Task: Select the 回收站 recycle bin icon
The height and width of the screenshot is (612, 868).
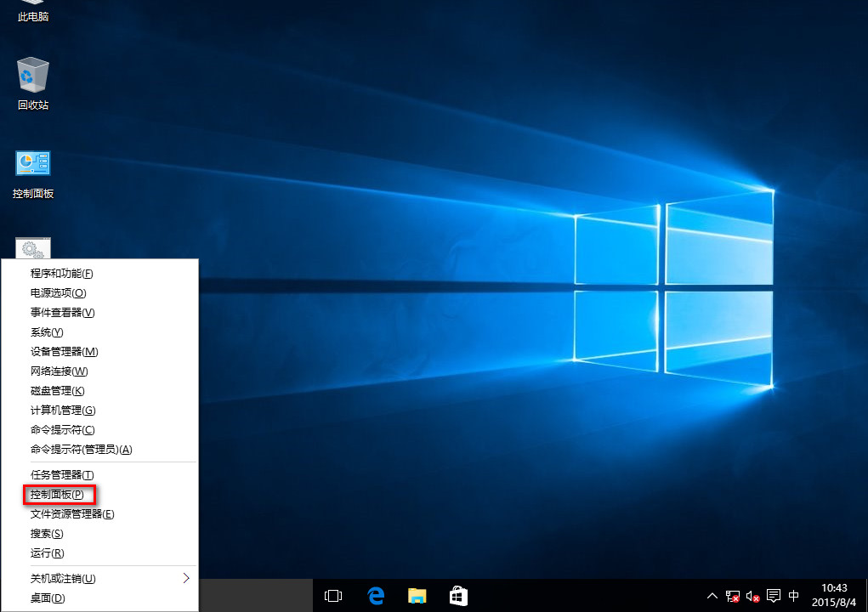Action: coord(32,83)
